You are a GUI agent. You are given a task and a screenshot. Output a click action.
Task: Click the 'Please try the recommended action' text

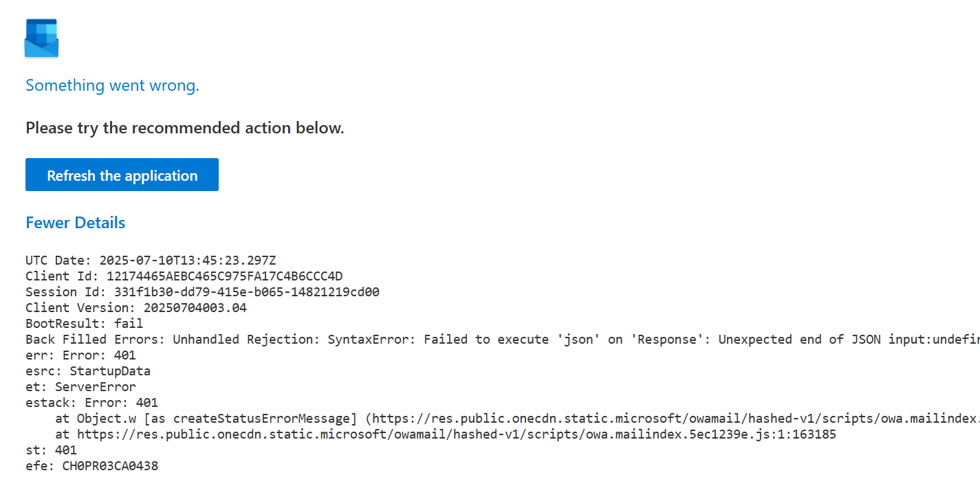(x=184, y=128)
